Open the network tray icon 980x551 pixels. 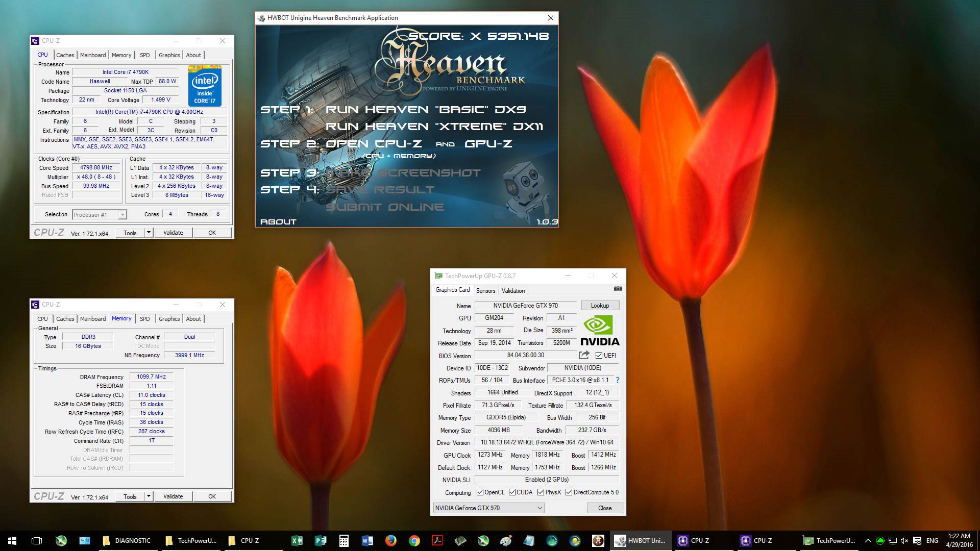tap(893, 541)
